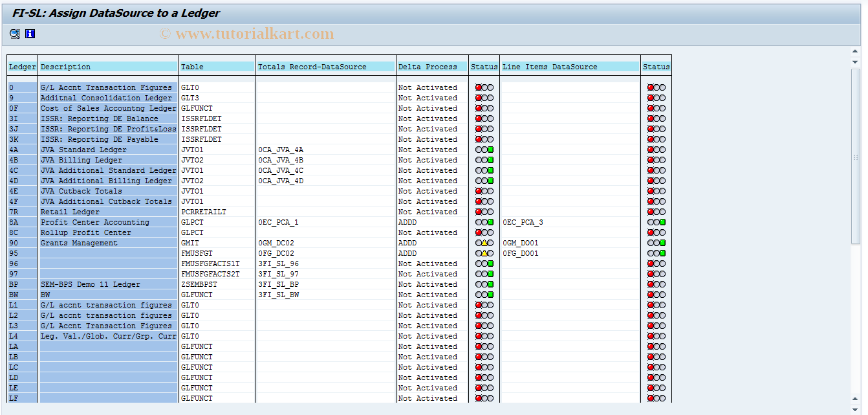Click the Line Items DataSource column header
This screenshot has width=868, height=415.
tap(570, 67)
